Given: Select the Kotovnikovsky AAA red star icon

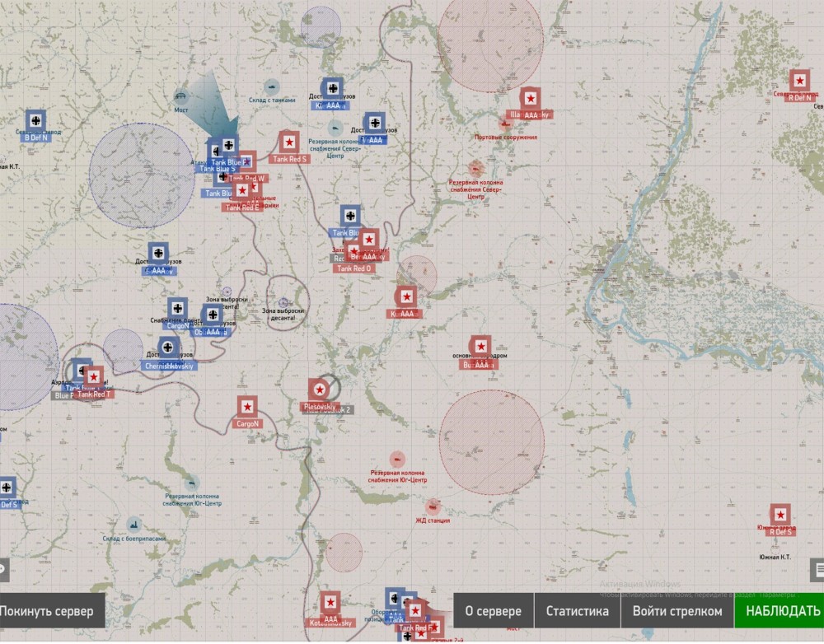Looking at the screenshot, I should tap(330, 601).
